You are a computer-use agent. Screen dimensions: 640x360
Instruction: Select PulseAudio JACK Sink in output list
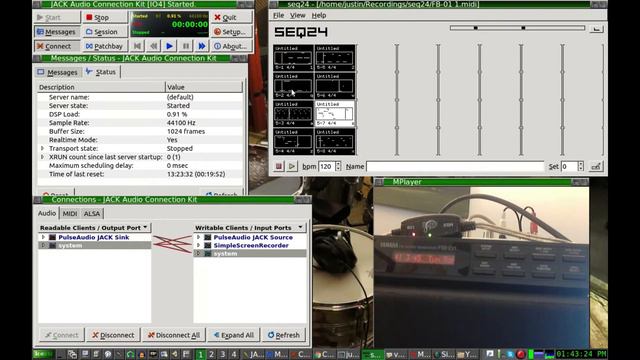93,237
